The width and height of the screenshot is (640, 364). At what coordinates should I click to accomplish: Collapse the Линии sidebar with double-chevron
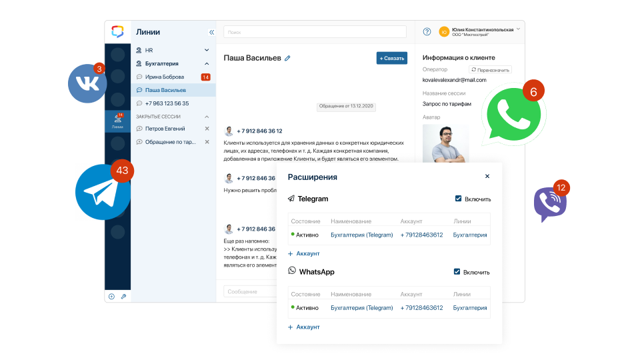pyautogui.click(x=211, y=32)
